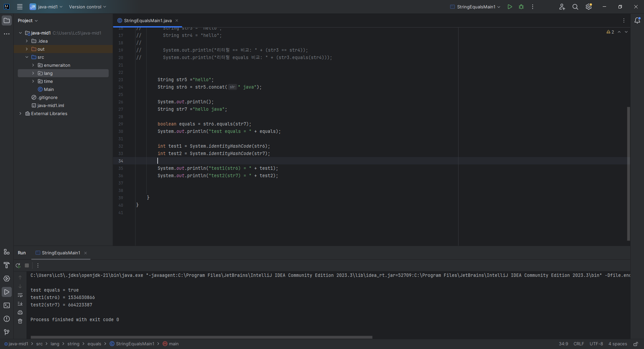Click the stop process button
Image resolution: width=644 pixels, height=349 pixels.
[27, 265]
